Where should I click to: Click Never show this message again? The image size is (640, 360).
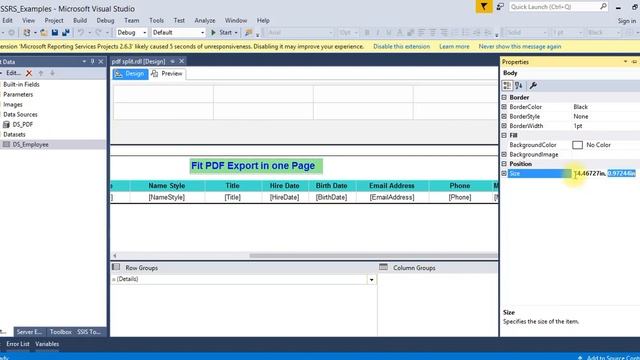coord(520,47)
